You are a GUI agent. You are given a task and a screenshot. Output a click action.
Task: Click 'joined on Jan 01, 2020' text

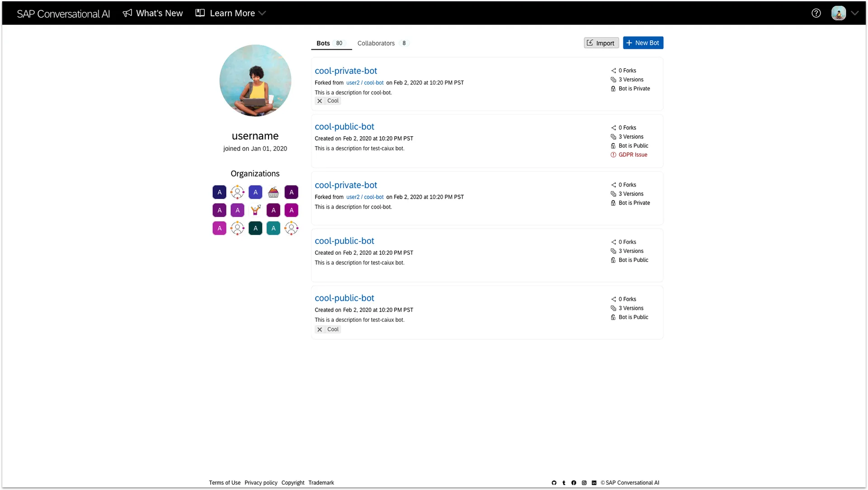(x=255, y=148)
